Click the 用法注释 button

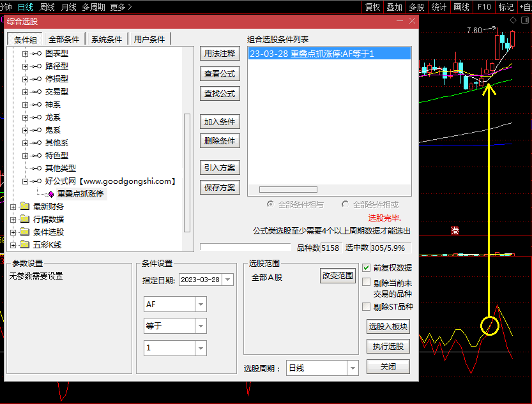click(220, 54)
